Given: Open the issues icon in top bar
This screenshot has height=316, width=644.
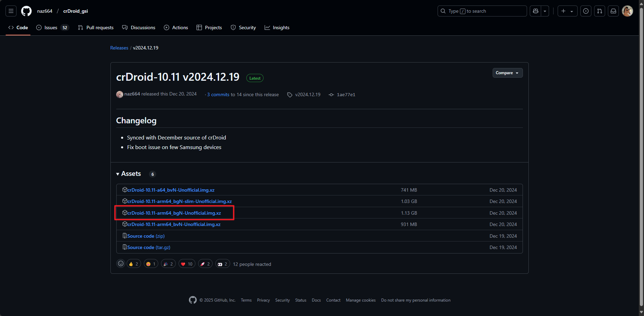Looking at the screenshot, I should [x=586, y=11].
